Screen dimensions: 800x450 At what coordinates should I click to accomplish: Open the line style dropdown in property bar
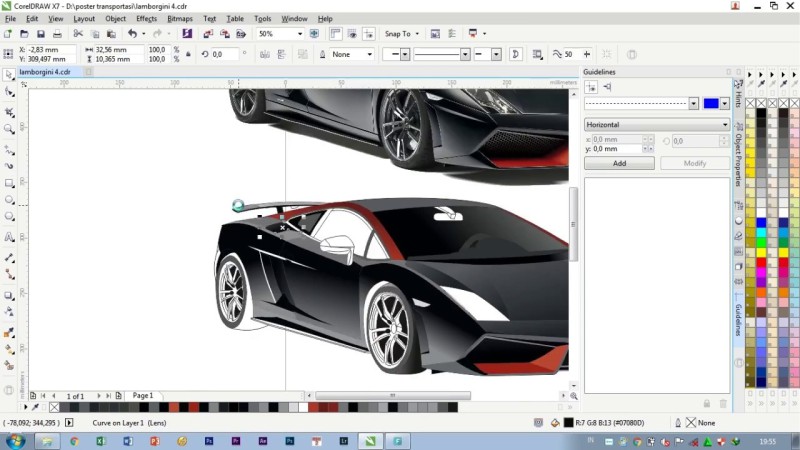pyautogui.click(x=465, y=54)
